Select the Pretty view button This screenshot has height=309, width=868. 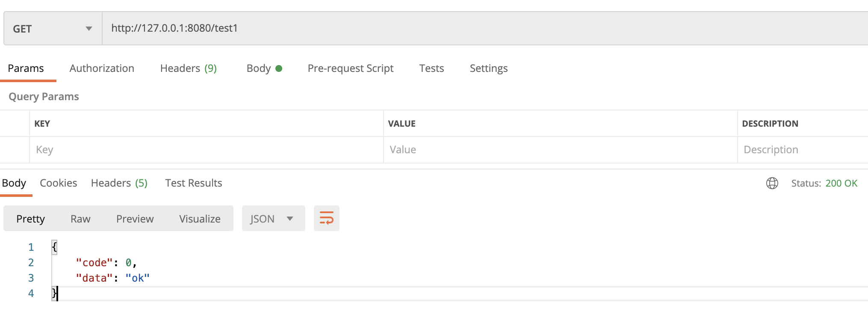coord(30,219)
